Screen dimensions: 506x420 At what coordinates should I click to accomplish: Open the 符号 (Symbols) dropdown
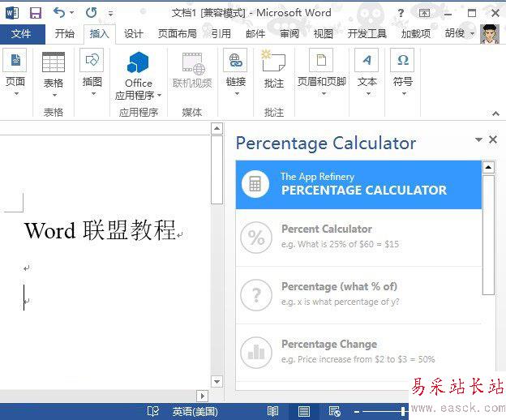[402, 73]
